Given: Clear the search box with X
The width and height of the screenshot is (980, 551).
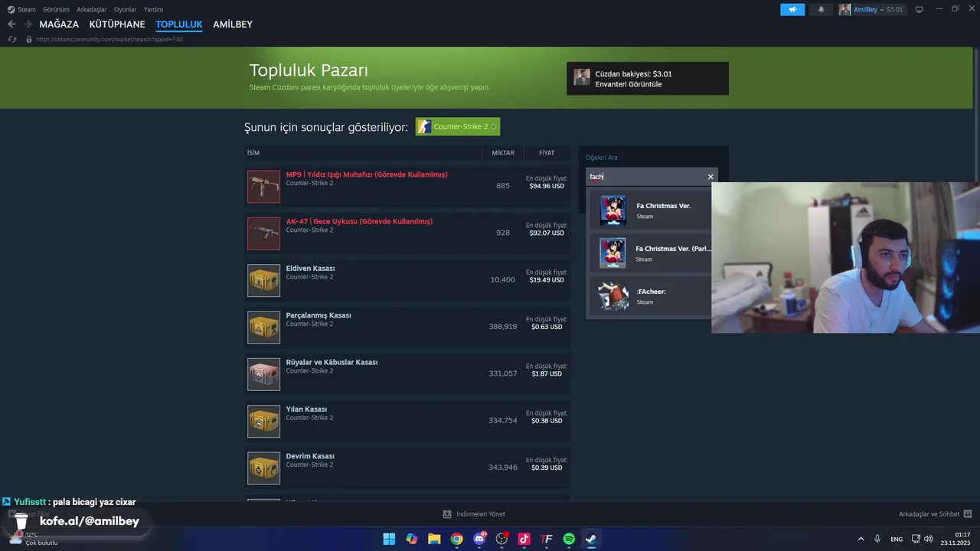Looking at the screenshot, I should click(710, 177).
